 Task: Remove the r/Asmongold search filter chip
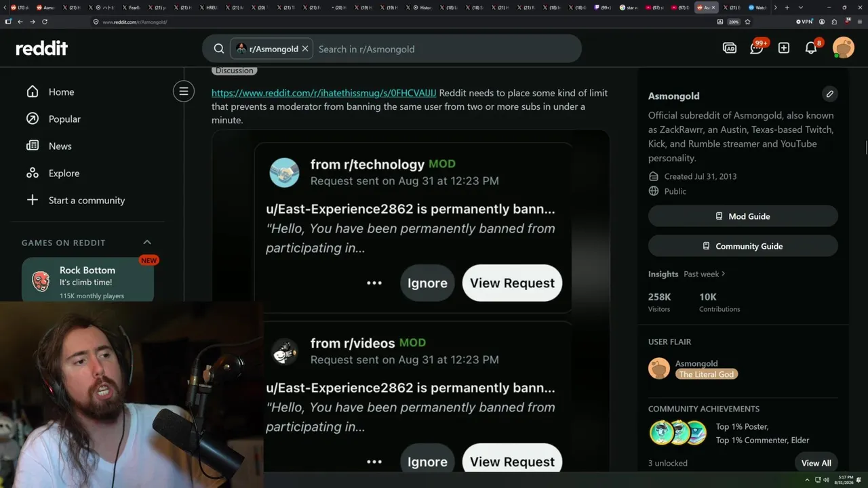[x=305, y=49]
